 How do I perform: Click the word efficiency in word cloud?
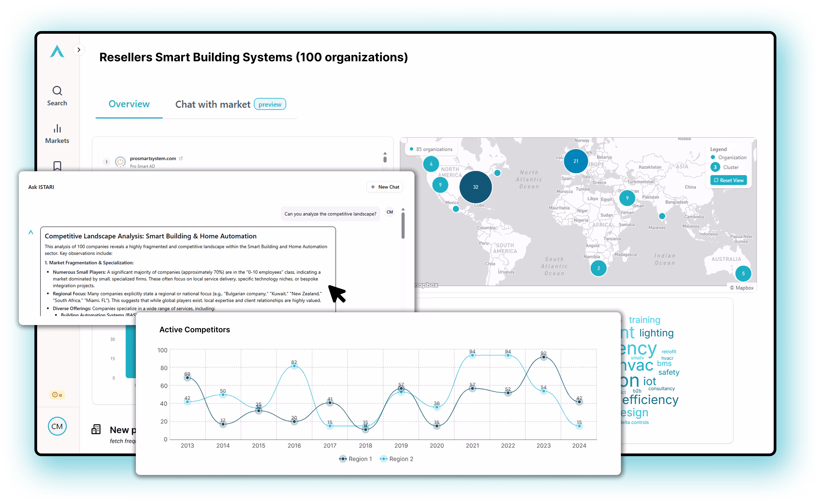coord(650,400)
